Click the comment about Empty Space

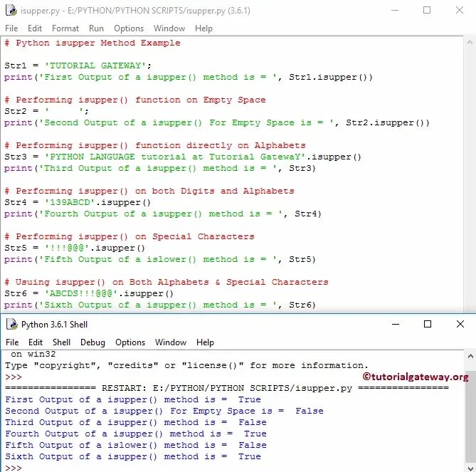(135, 100)
